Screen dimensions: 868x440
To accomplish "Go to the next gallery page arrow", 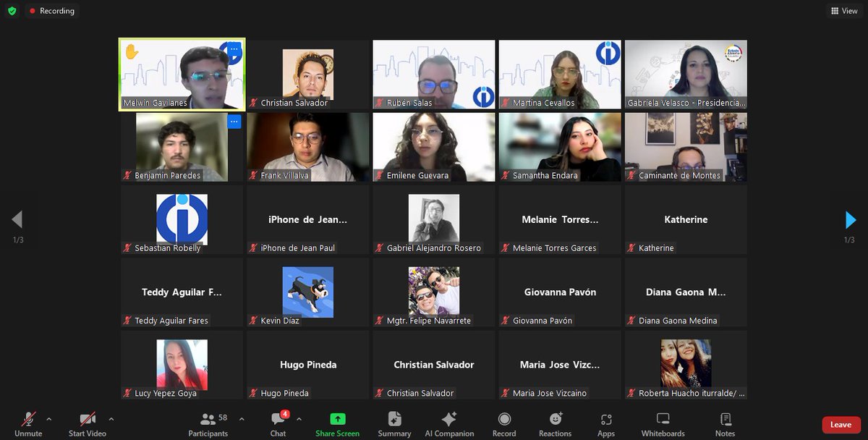I will (x=851, y=220).
